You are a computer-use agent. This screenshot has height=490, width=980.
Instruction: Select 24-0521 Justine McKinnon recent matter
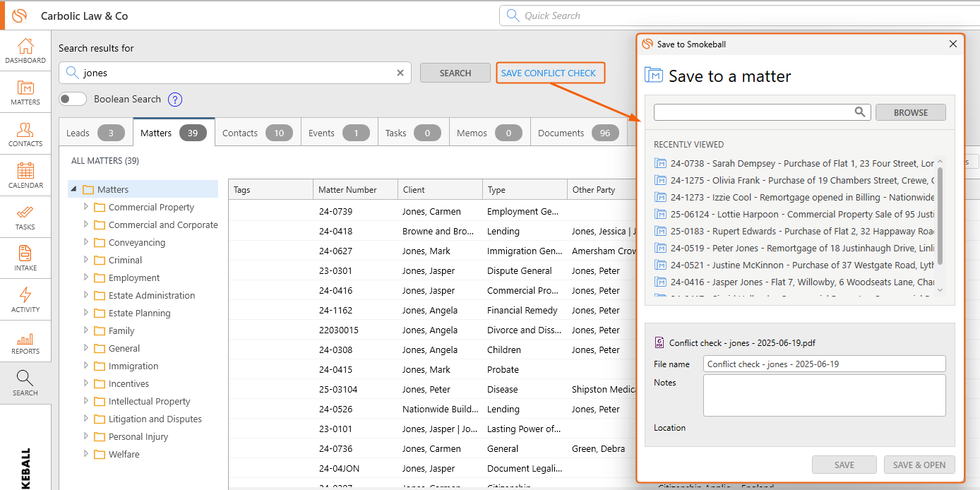796,265
